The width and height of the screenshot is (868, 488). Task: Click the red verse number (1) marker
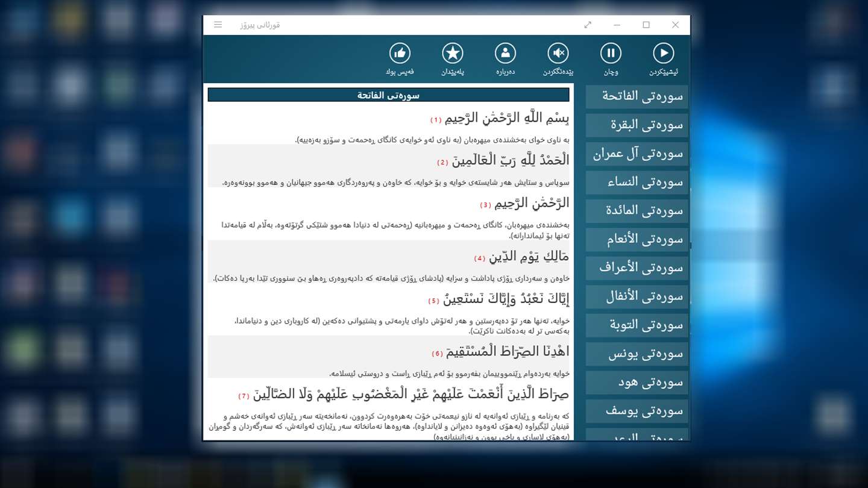[436, 120]
